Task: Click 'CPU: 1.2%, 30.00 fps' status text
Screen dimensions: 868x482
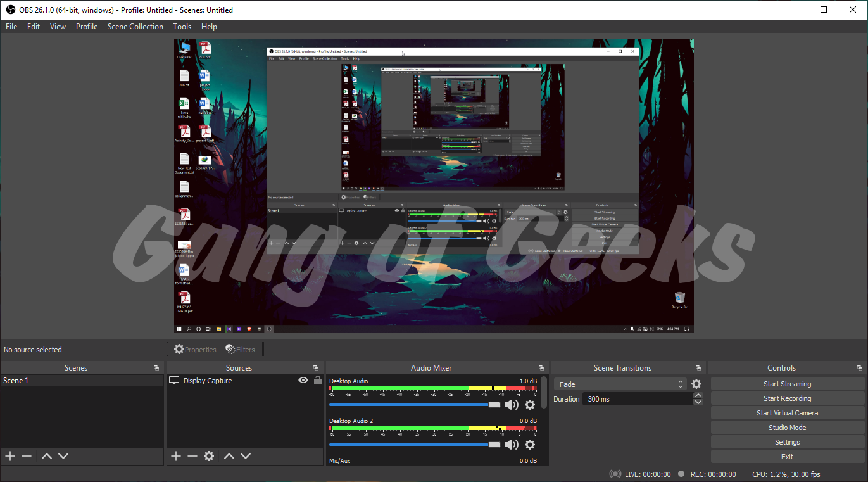Action: (x=786, y=474)
